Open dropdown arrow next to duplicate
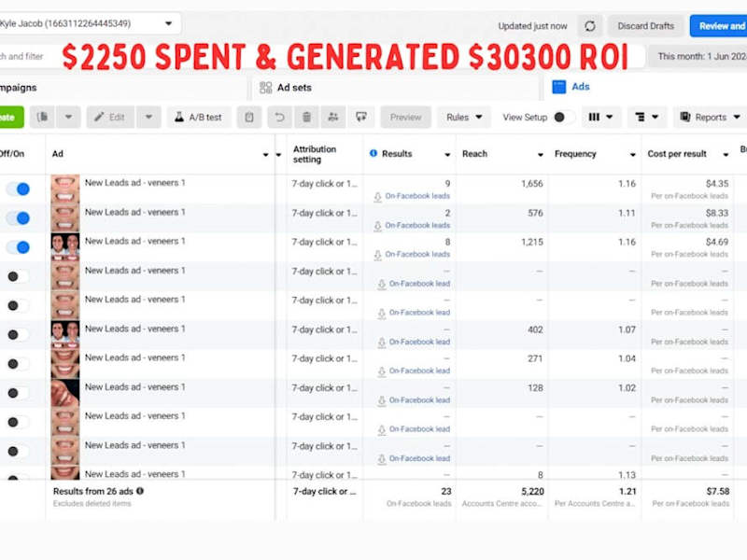 pyautogui.click(x=68, y=118)
